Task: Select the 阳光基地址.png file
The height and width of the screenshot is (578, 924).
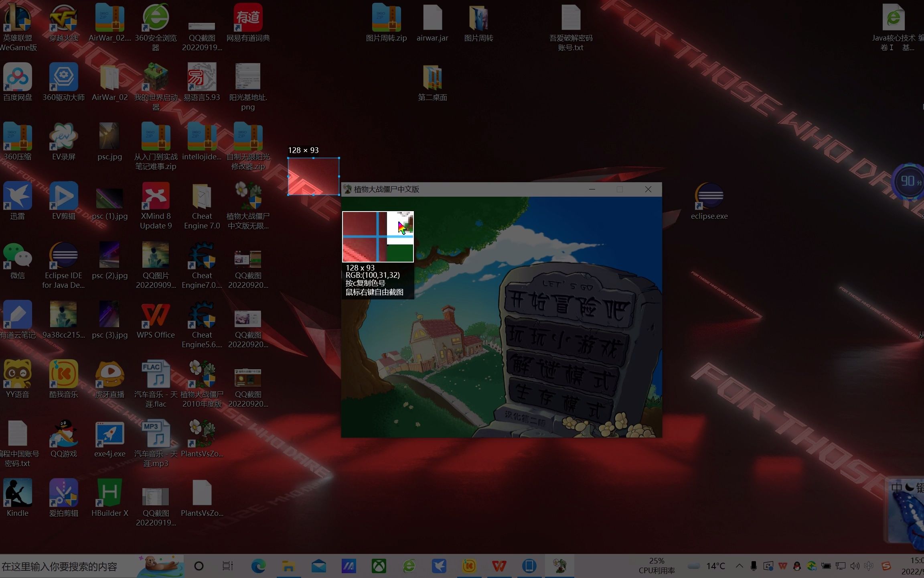Action: 248,86
